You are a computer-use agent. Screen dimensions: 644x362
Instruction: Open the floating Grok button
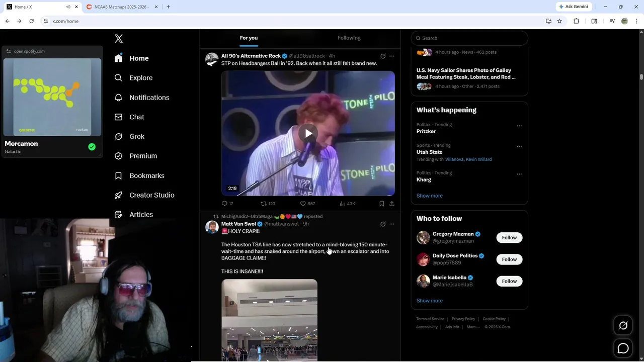(623, 326)
